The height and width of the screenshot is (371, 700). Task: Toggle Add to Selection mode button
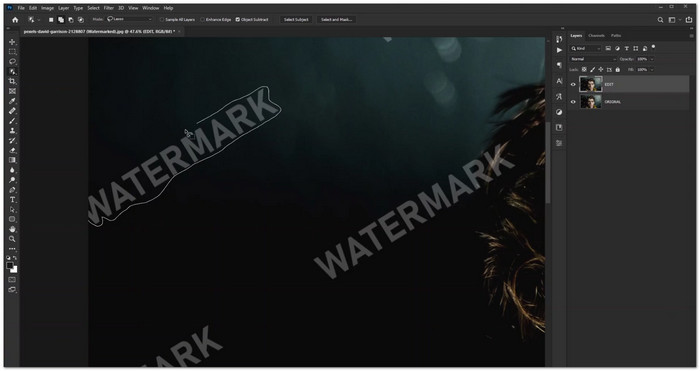[61, 20]
